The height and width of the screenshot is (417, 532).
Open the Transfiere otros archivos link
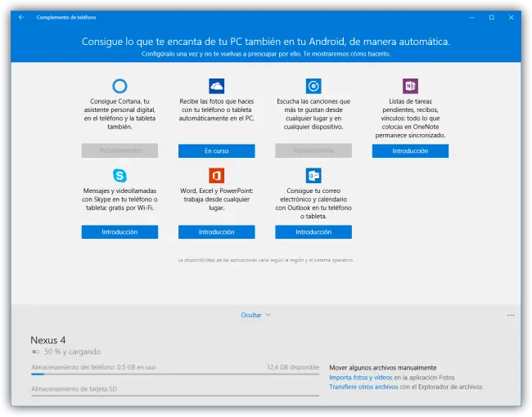coord(363,387)
